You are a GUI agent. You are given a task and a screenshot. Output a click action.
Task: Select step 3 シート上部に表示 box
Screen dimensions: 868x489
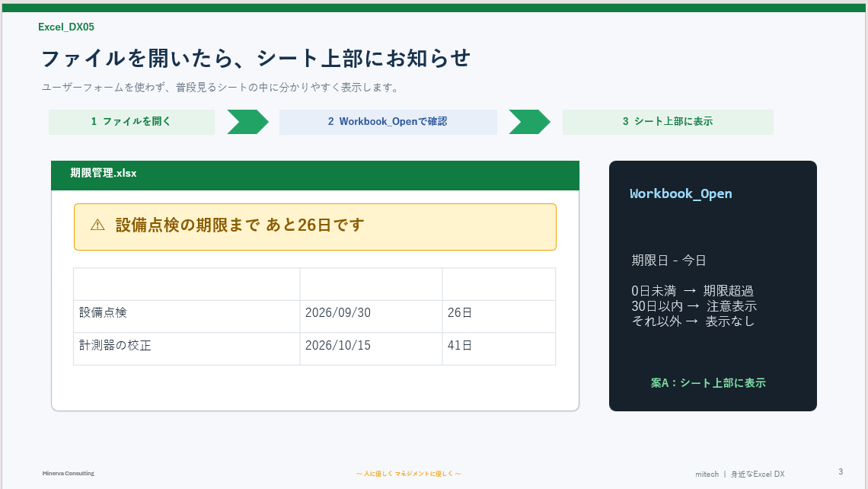click(x=668, y=122)
